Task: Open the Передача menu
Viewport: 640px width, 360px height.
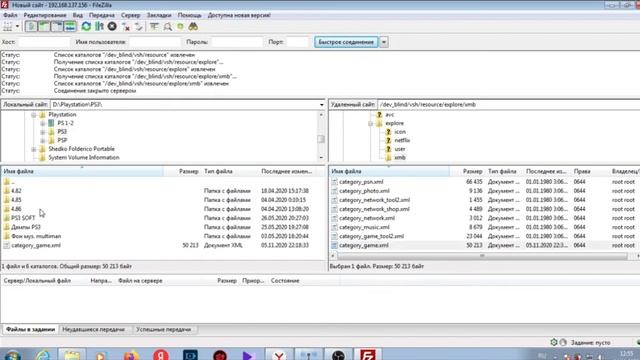Action: click(102, 15)
